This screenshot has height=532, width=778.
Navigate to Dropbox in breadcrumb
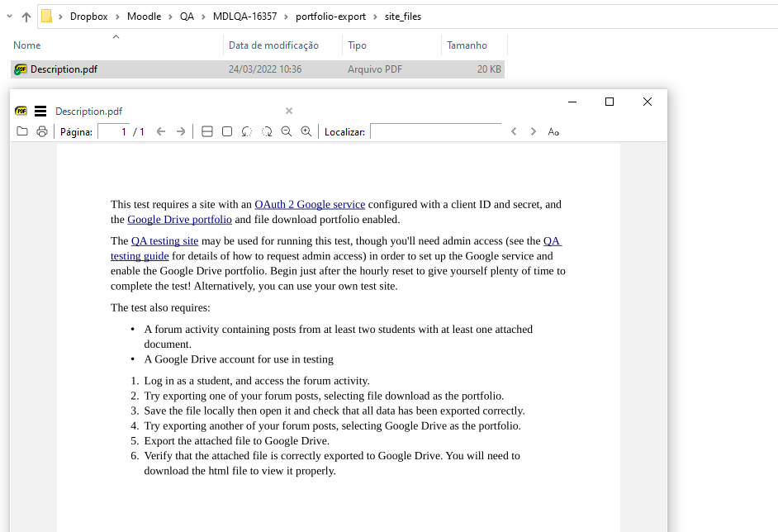[x=89, y=17]
